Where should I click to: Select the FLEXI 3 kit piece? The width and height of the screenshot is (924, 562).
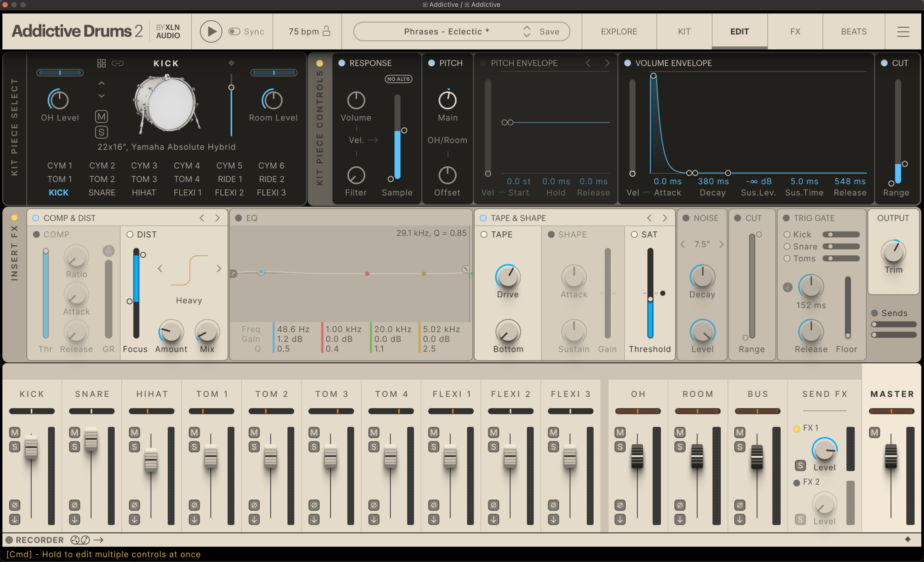[271, 193]
